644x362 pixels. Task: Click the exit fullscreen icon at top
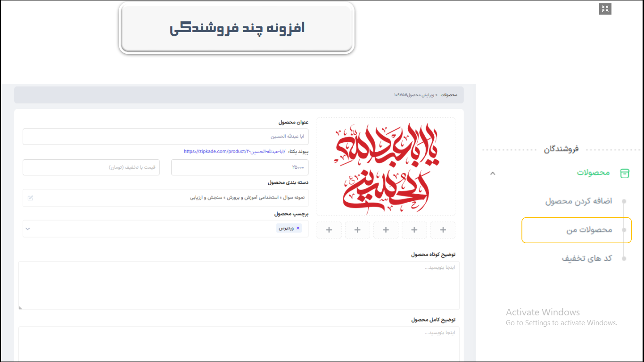coord(605,9)
